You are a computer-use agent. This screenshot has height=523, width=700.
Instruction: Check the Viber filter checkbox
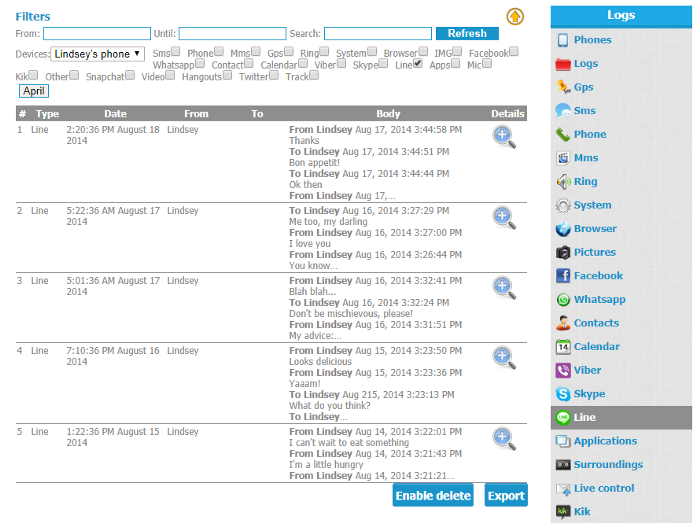[x=342, y=63]
